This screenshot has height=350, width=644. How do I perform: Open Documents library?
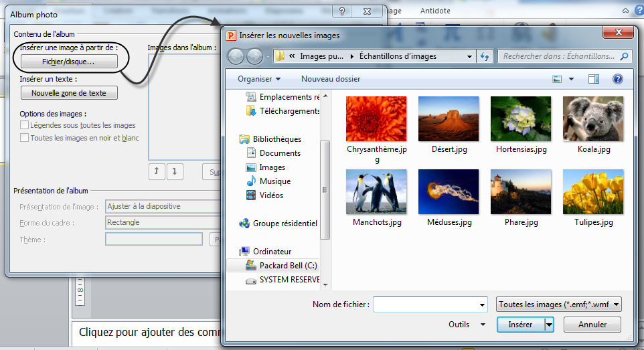274,153
